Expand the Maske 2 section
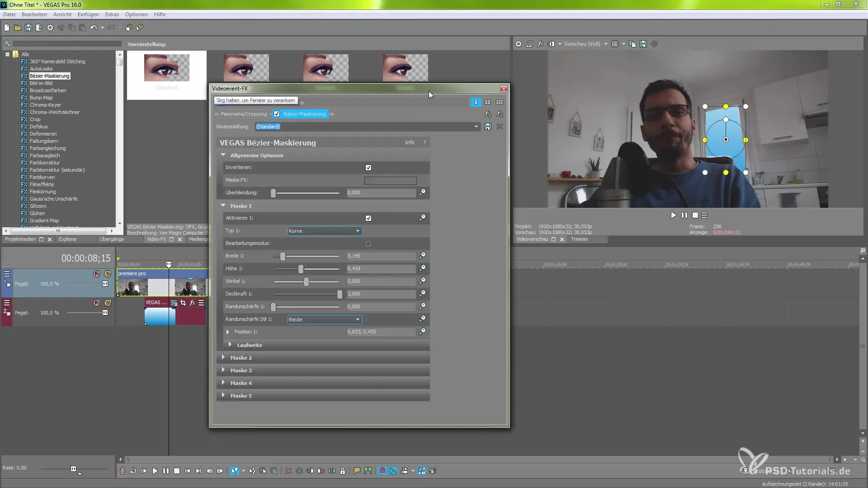Screen dimensions: 868x488 point(223,357)
